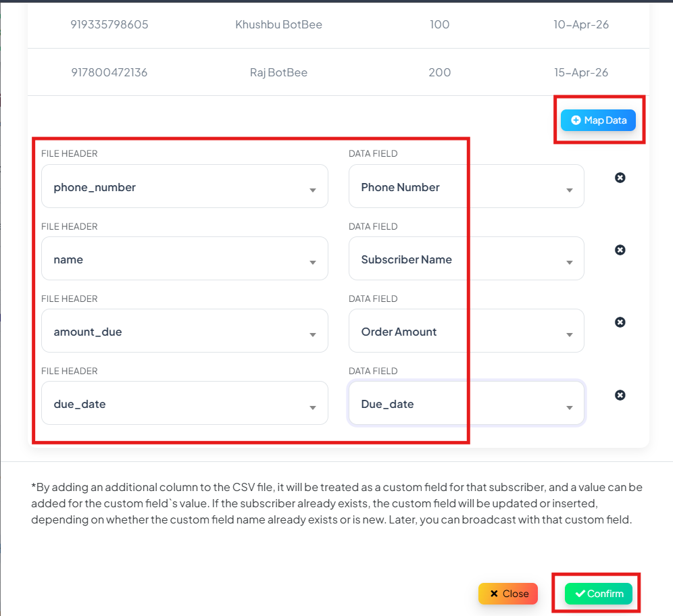Open the phone_number file header dropdown
Screen dimensions: 673x616
point(184,186)
